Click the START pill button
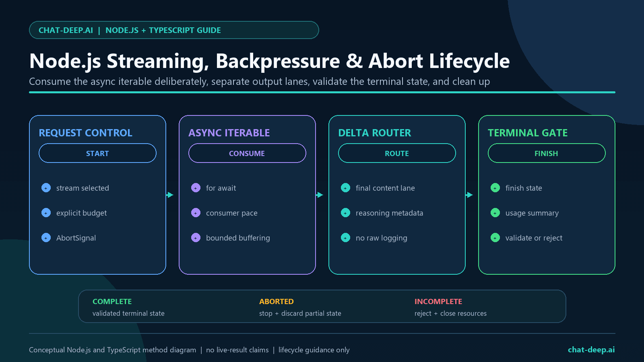Viewport: 644px width, 362px height. point(97,153)
